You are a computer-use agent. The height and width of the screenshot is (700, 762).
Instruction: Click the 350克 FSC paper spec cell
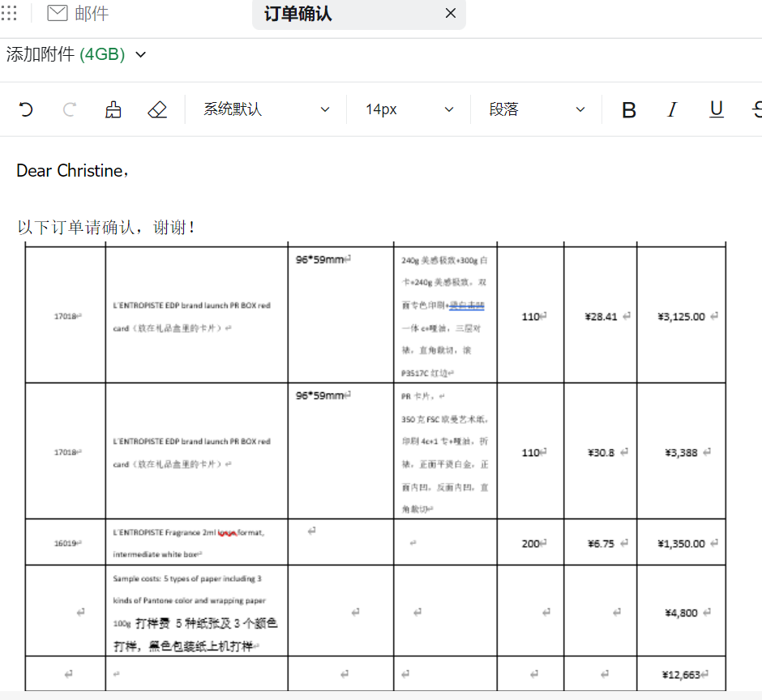pos(445,450)
